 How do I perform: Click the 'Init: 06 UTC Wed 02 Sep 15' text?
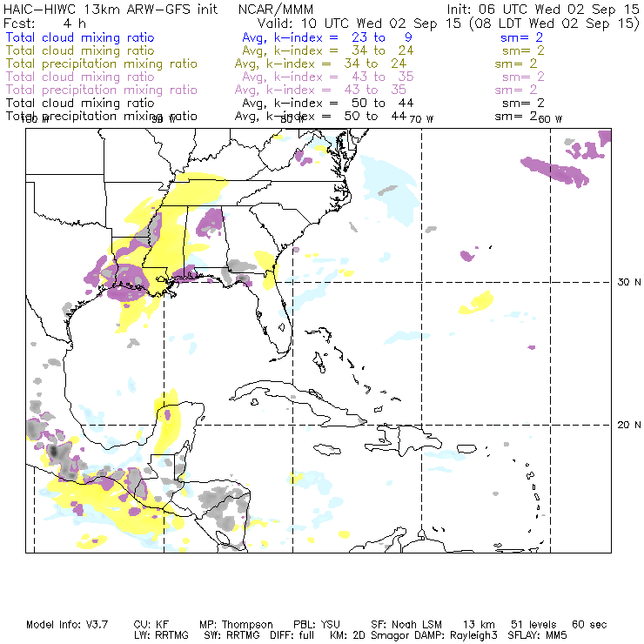pos(543,9)
